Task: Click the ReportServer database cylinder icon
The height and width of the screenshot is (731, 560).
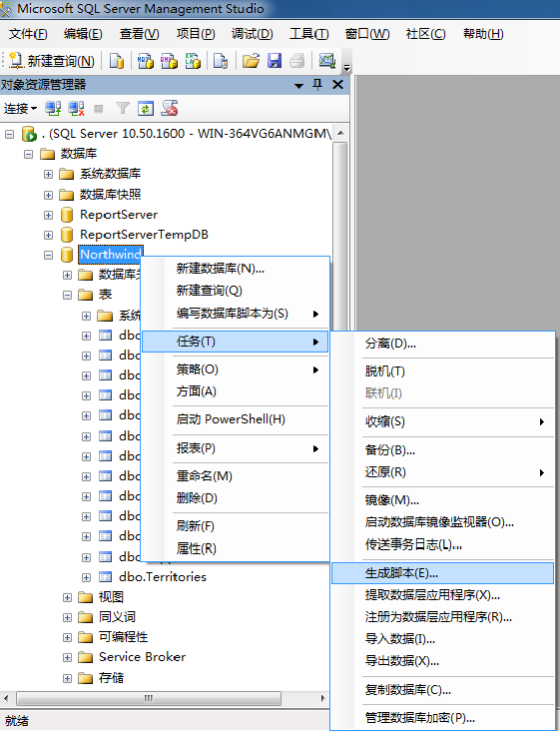Action: pos(67,215)
